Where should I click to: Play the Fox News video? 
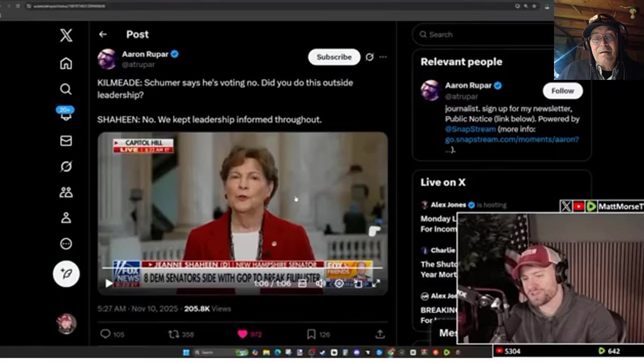(x=109, y=284)
